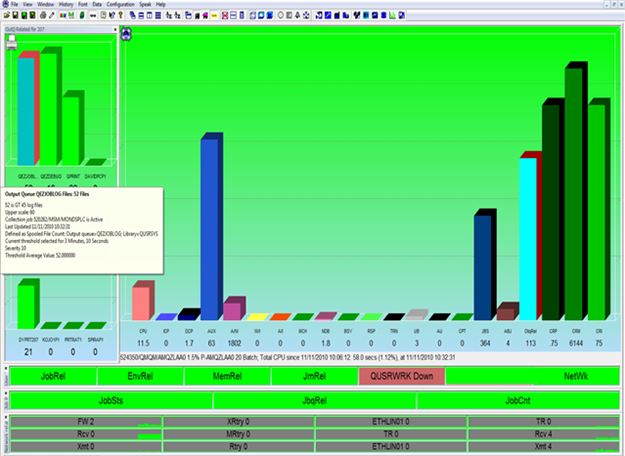Open the File menu

[14, 4]
